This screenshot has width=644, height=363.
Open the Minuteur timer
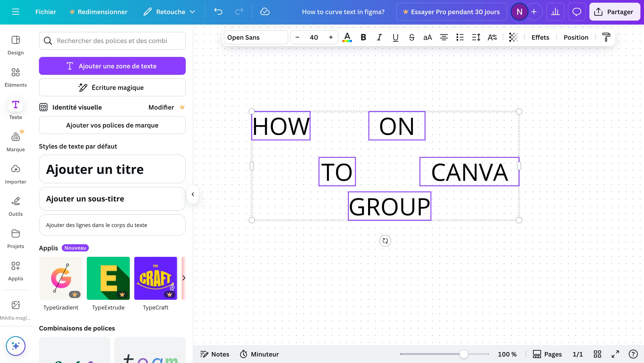pyautogui.click(x=259, y=354)
